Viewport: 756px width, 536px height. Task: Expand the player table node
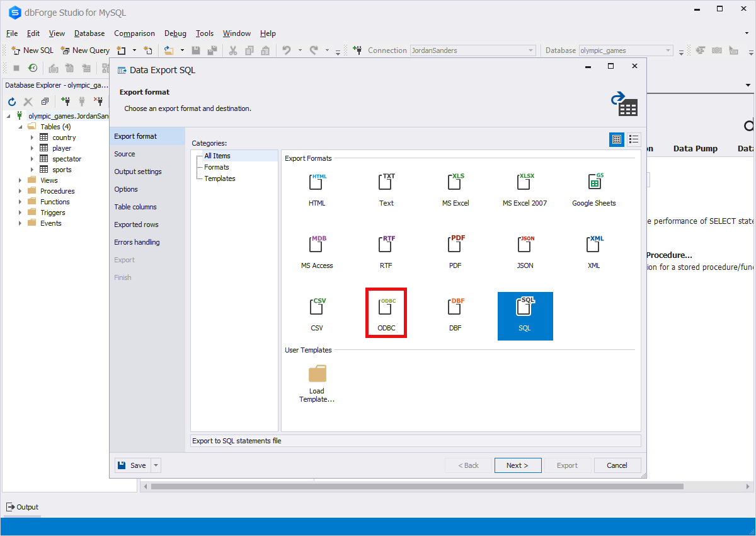pyautogui.click(x=32, y=148)
